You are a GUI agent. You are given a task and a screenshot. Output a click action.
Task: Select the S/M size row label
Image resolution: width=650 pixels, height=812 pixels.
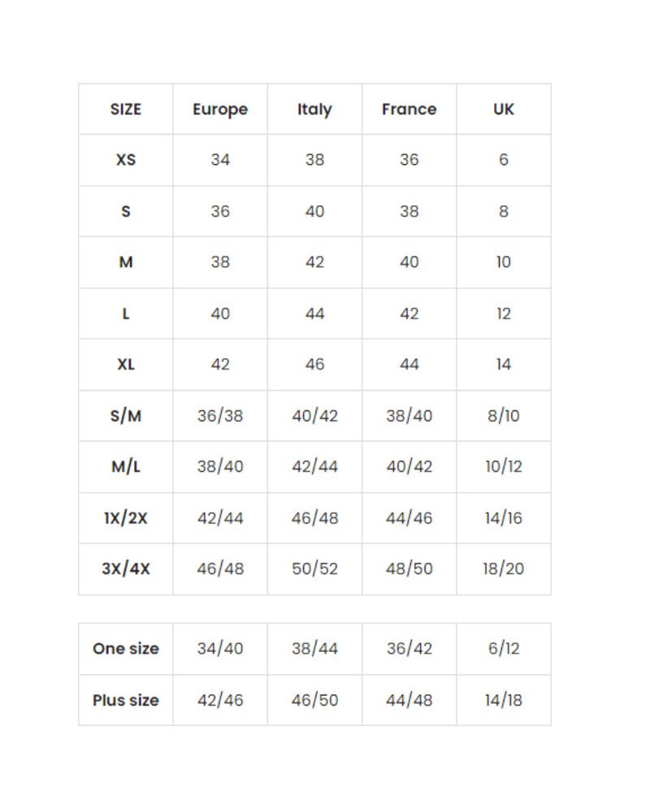(126, 416)
